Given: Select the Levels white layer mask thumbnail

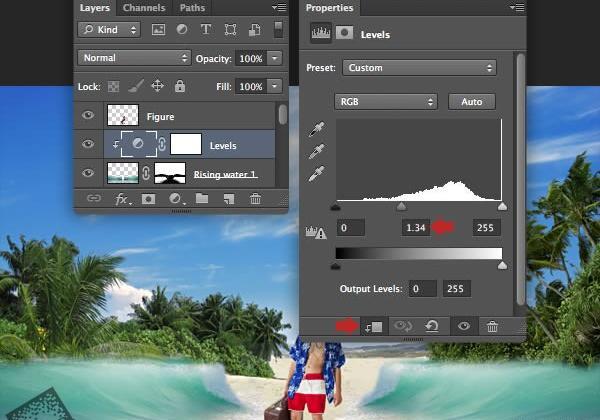Looking at the screenshot, I should [x=186, y=144].
